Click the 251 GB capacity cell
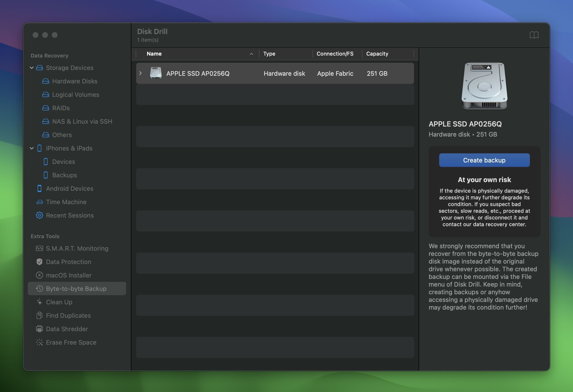 [377, 73]
